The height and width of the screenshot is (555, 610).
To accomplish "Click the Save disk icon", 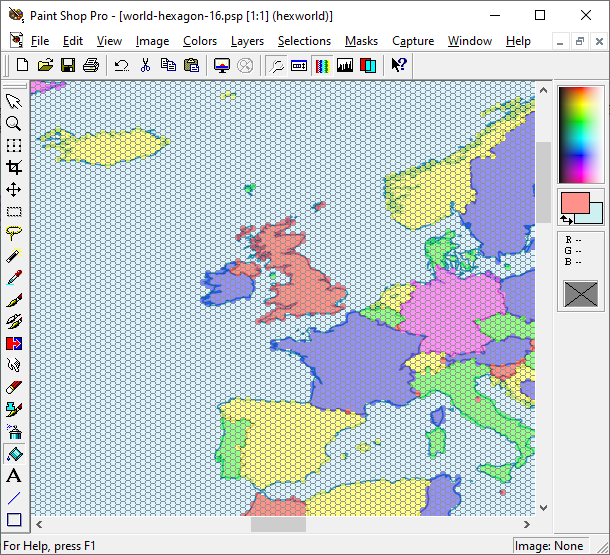I will pos(68,65).
